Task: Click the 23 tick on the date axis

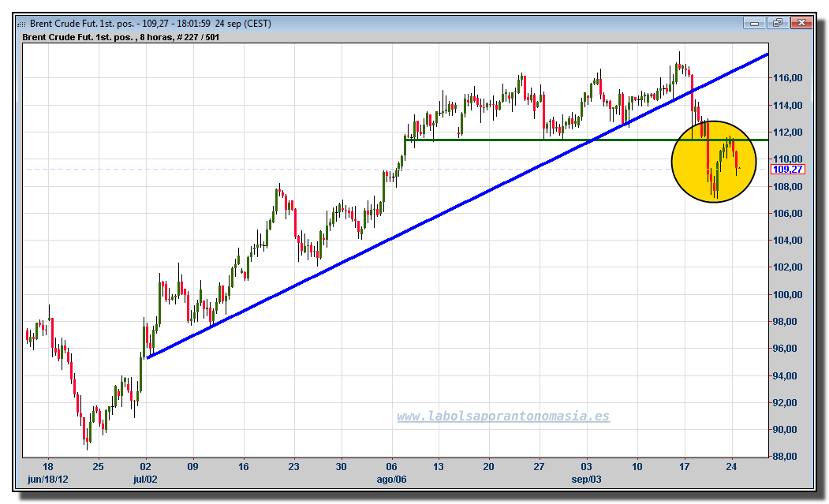Action: 293,467
